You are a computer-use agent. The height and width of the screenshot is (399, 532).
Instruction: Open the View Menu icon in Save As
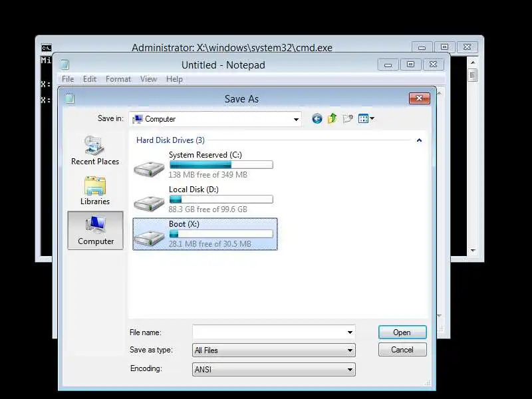coord(366,119)
